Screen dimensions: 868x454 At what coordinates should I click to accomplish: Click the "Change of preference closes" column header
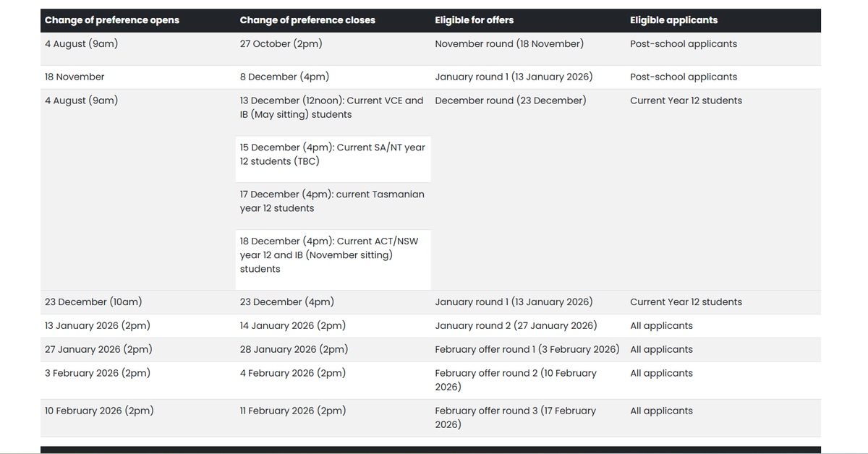[x=307, y=20]
